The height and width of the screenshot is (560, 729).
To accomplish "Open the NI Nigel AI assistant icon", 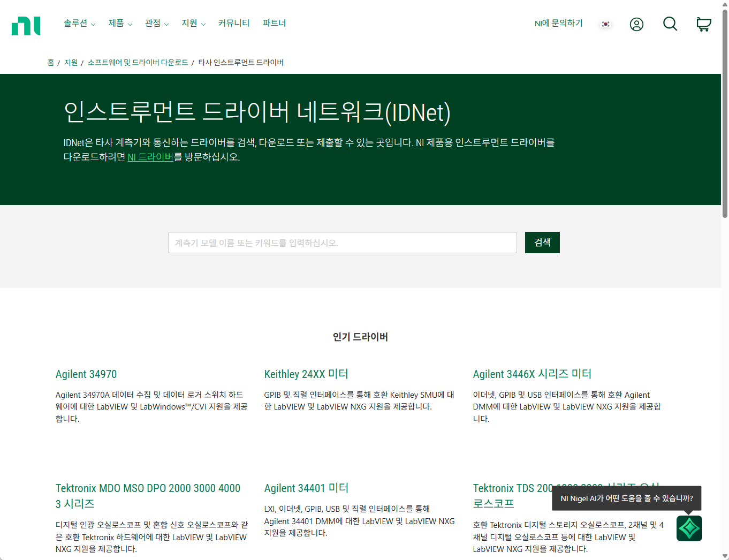I will (689, 528).
